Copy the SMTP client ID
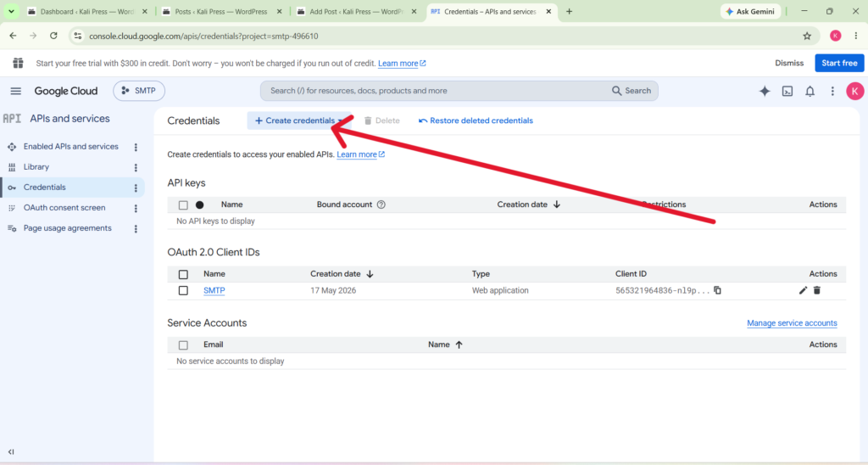The image size is (868, 465). click(717, 290)
